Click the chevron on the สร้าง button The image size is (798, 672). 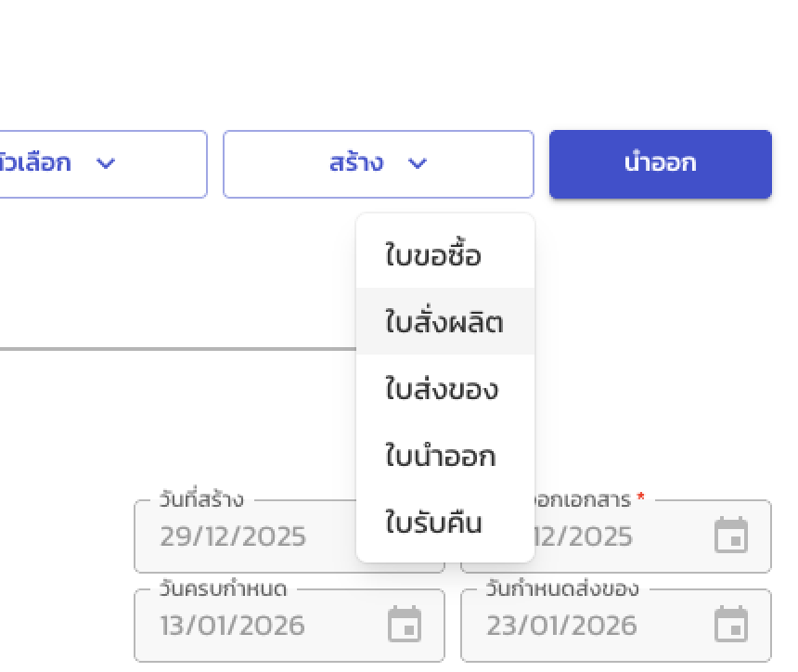(x=418, y=164)
